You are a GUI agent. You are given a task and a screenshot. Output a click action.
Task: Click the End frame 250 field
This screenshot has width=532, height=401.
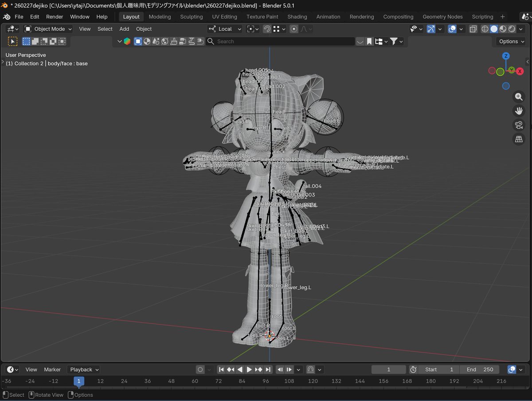click(480, 370)
